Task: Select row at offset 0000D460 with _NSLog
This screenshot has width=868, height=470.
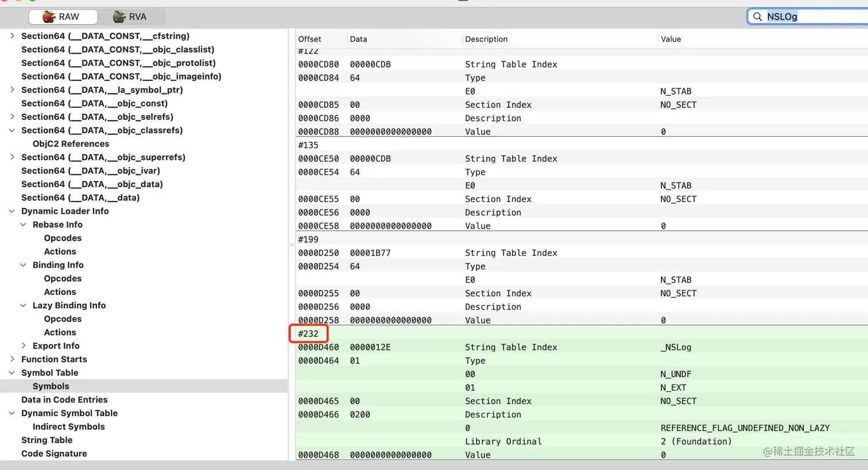Action: click(582, 347)
